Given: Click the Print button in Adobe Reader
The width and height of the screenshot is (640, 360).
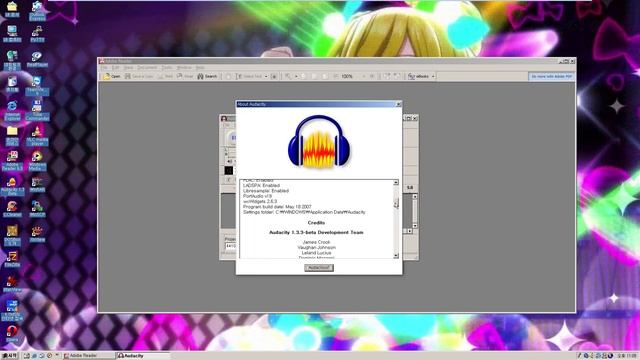Looking at the screenshot, I should [166, 76].
